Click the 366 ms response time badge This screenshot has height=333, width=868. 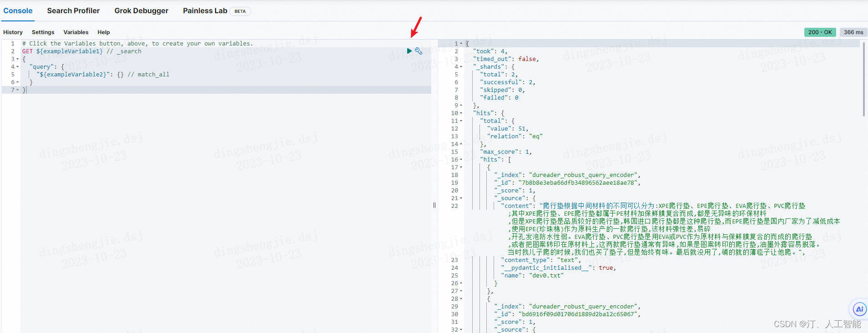[x=853, y=32]
